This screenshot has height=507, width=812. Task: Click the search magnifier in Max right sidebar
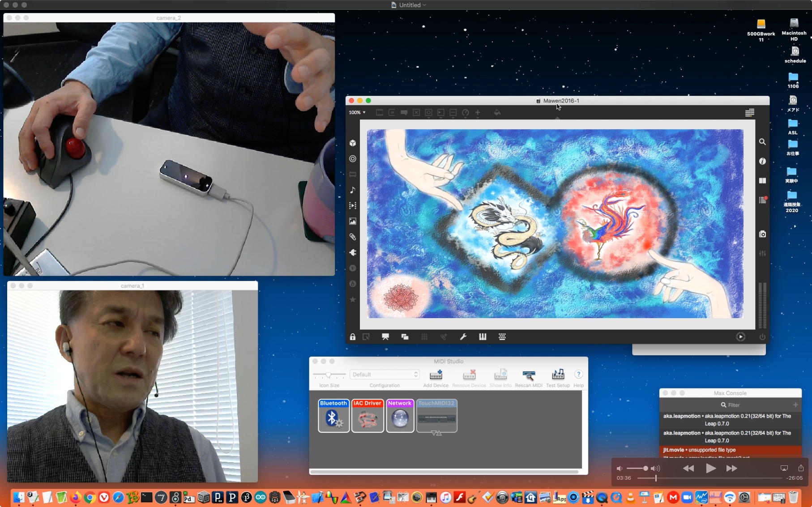coord(762,142)
